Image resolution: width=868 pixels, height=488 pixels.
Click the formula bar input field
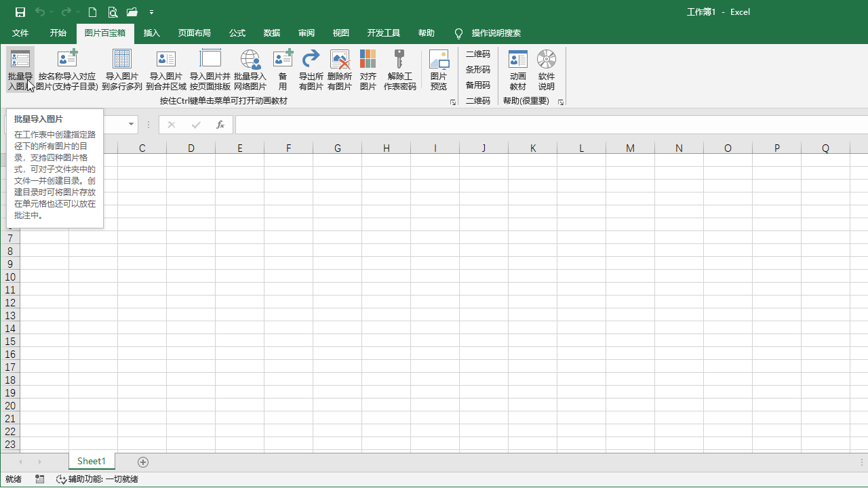(542, 125)
